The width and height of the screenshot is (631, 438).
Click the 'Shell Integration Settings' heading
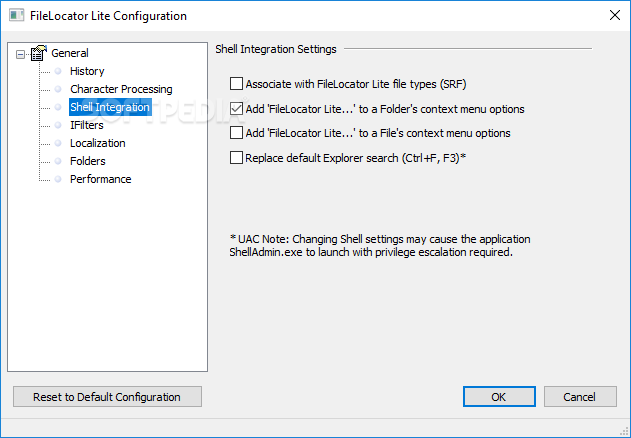[276, 49]
